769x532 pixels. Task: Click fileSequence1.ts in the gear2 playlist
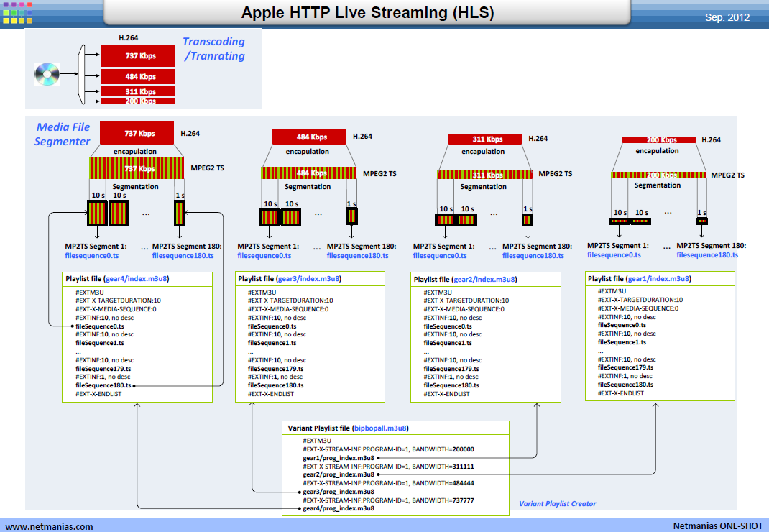[448, 343]
